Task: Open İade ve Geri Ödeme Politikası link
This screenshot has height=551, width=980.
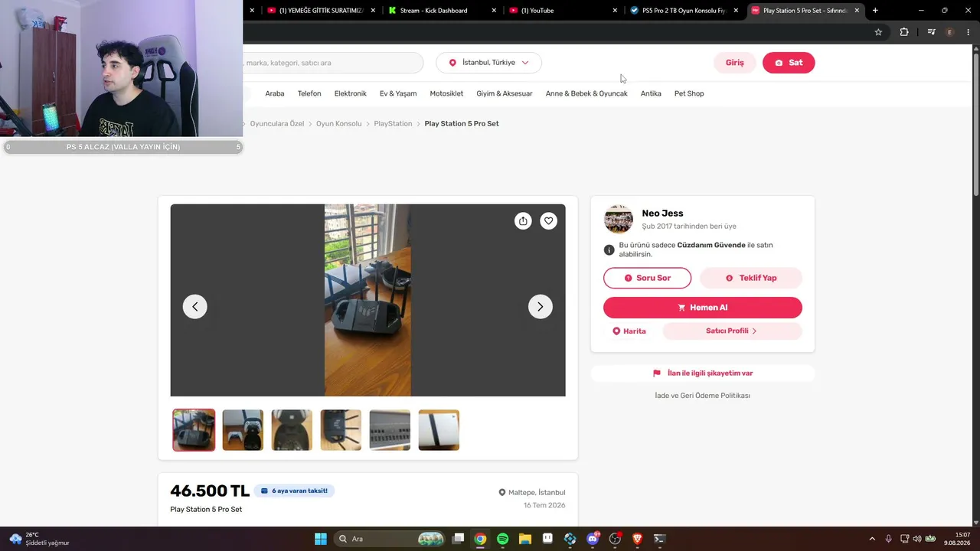Action: click(x=703, y=396)
